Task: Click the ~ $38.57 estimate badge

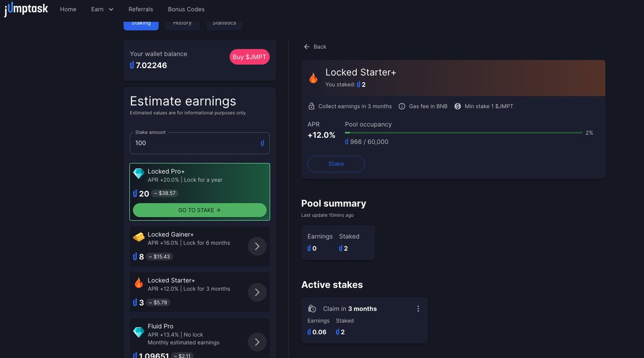Action: [x=165, y=193]
